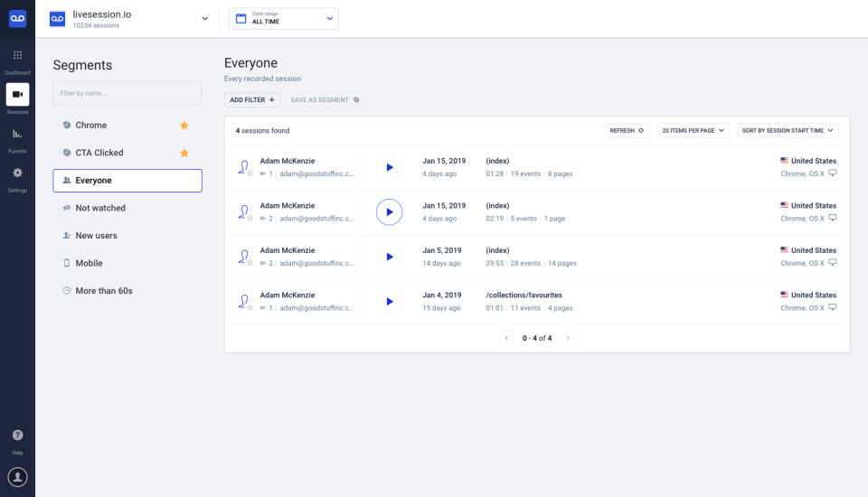Viewport: 868px width, 497px height.
Task: Open the 20 items per page dropdown
Action: pos(693,130)
